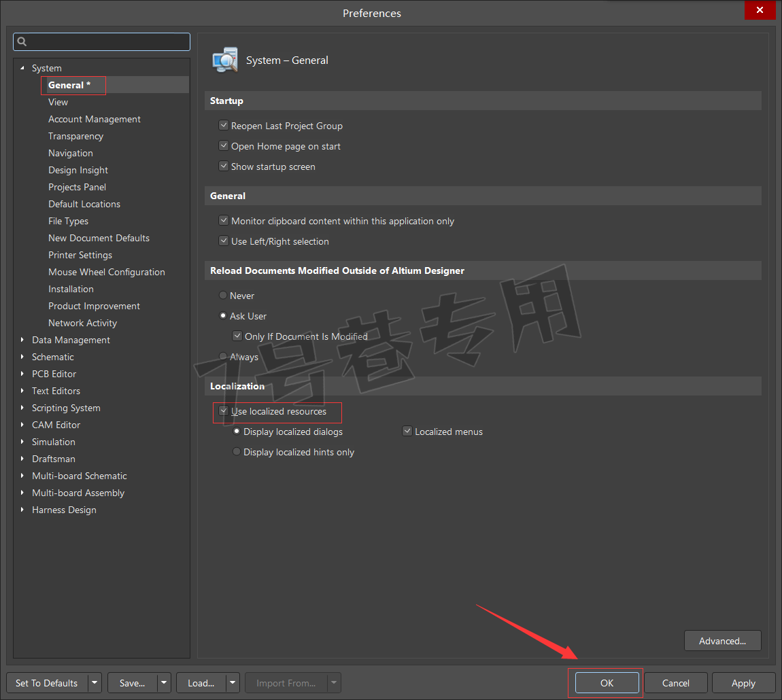The image size is (782, 700).
Task: Expand the Multi-board Schematic node
Action: pyautogui.click(x=22, y=476)
